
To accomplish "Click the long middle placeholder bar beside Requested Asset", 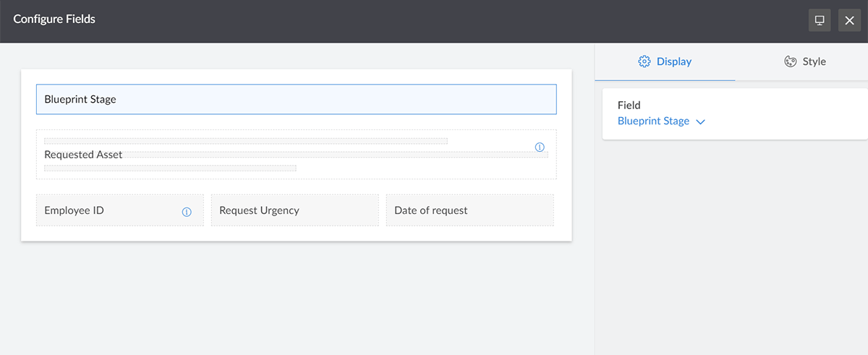I will [x=336, y=155].
